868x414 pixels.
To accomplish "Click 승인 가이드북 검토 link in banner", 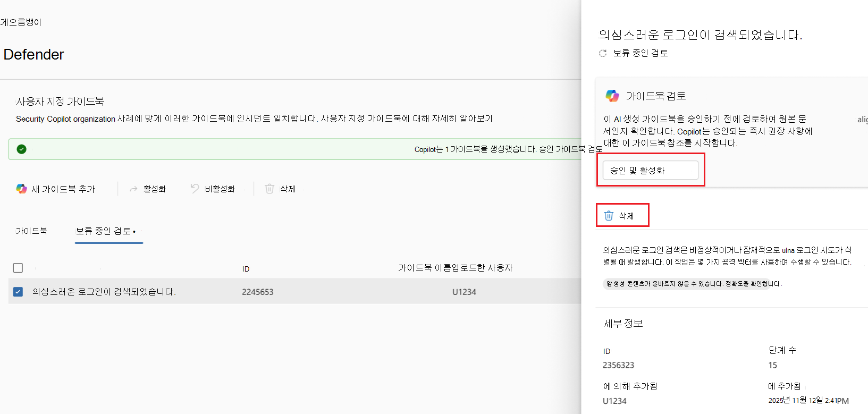I will (x=571, y=149).
